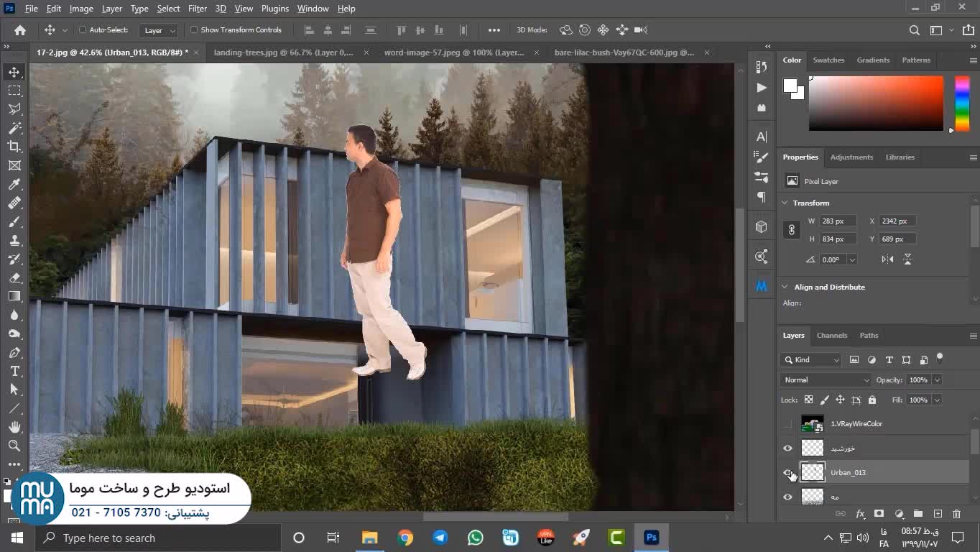The image size is (980, 552).
Task: Select the Eraser tool
Action: pos(14,277)
